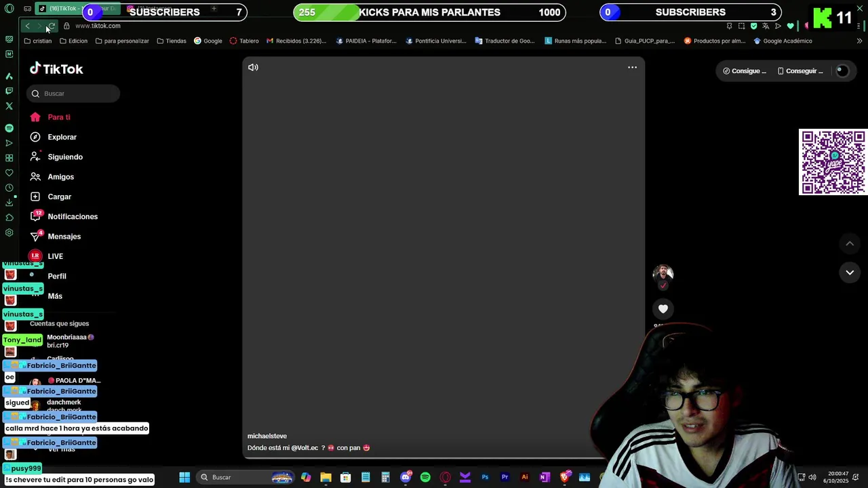
Task: Open the @Volt.ec mention in the caption
Action: [x=304, y=448]
